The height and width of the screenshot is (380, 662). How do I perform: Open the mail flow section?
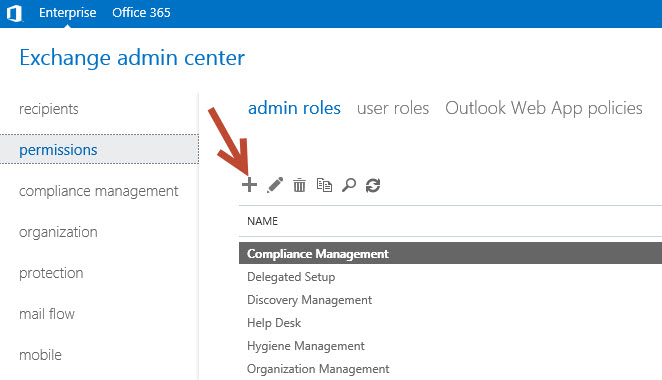[x=47, y=314]
